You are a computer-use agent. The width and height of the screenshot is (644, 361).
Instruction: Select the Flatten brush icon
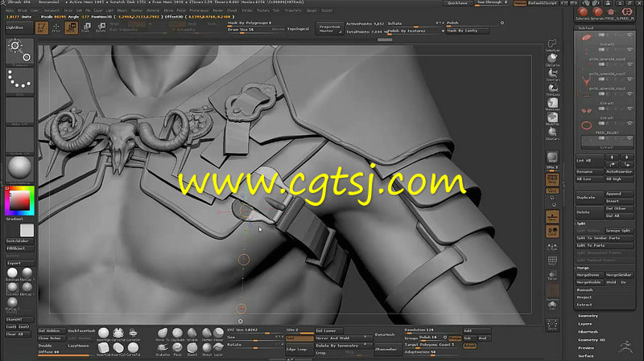point(207,334)
